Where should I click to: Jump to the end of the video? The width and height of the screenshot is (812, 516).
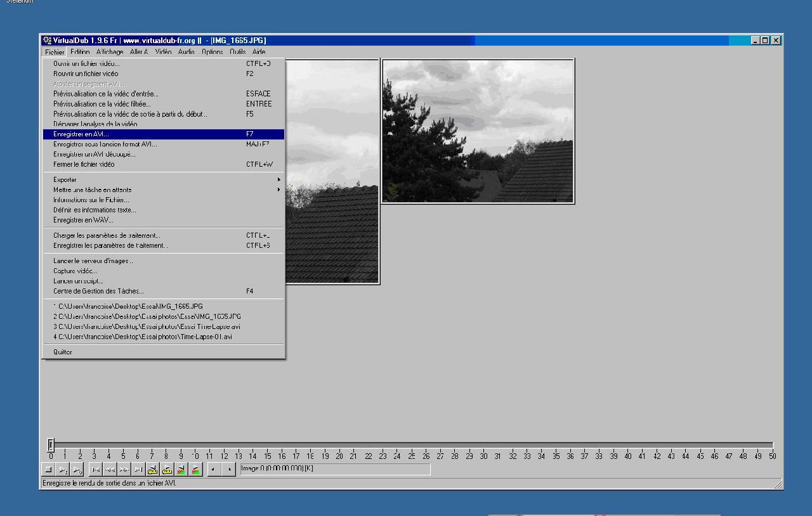coord(138,470)
